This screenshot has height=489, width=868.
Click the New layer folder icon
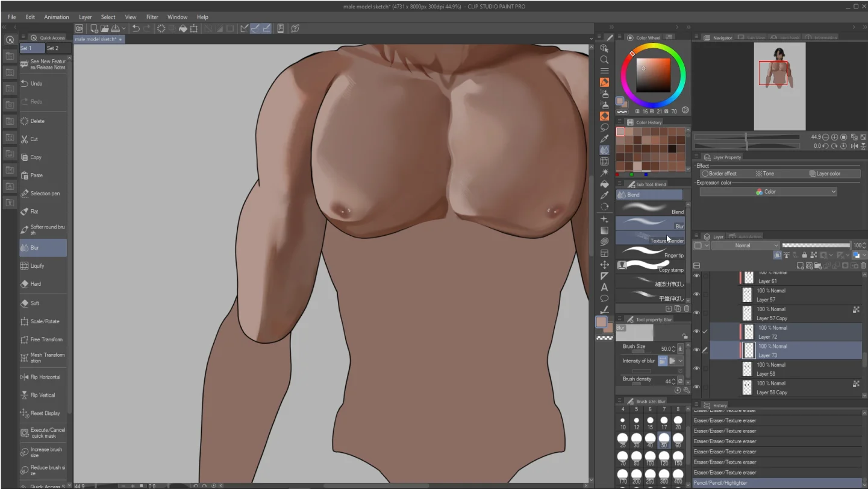[818, 265]
